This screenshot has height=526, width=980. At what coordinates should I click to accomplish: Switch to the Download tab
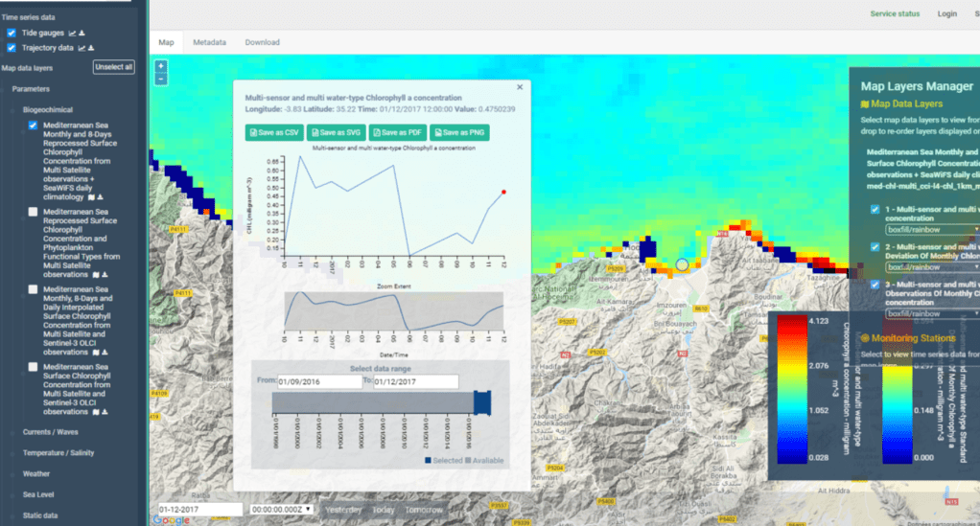tap(262, 42)
